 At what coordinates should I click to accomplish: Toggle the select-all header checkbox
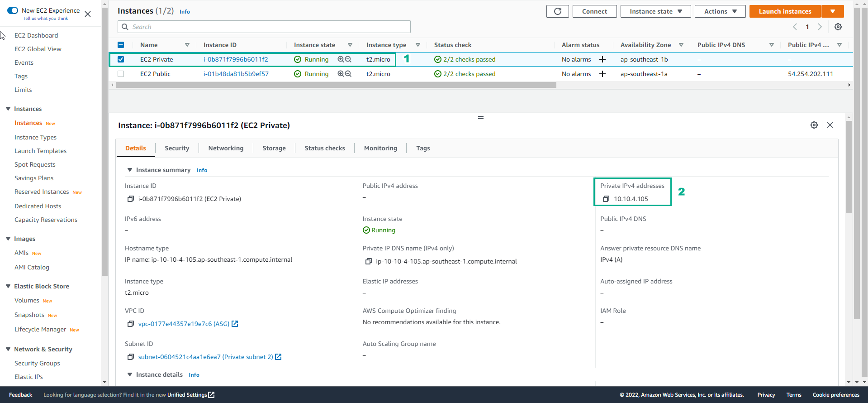121,45
